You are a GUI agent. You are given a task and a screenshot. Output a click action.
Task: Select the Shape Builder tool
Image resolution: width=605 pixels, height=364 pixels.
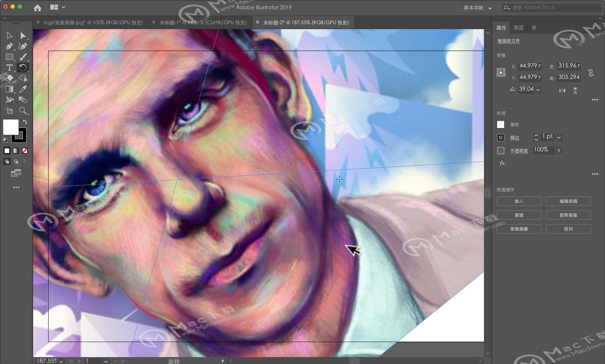tap(23, 78)
